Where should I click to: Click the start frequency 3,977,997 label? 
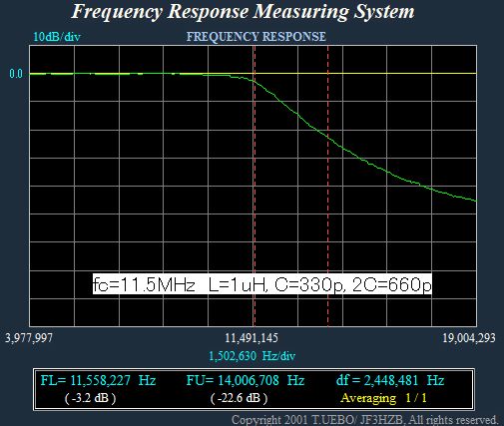point(29,338)
